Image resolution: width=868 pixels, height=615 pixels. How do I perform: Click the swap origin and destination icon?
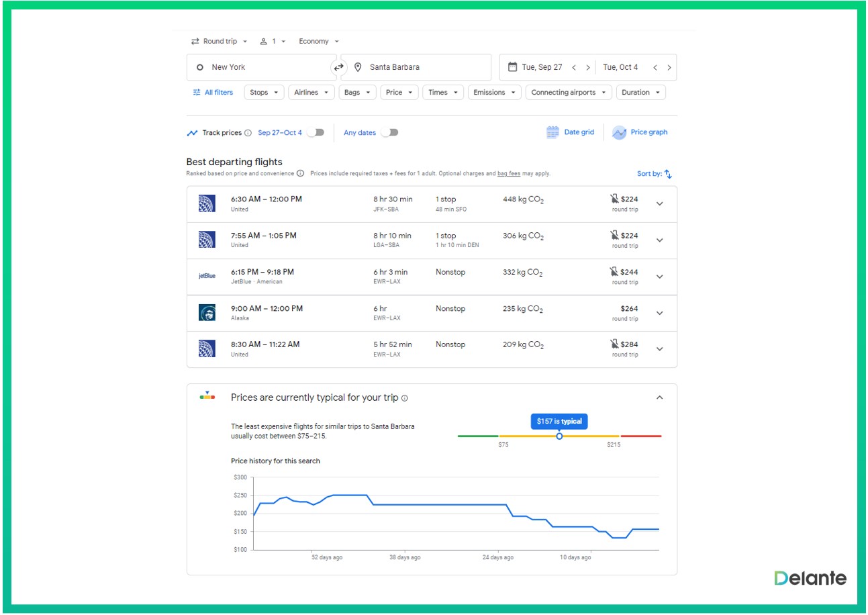tap(338, 67)
